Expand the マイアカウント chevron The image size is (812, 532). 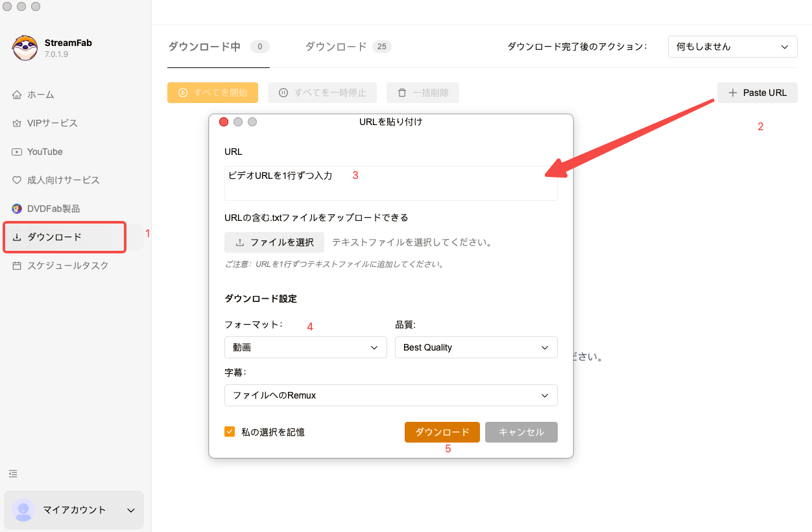click(x=131, y=511)
